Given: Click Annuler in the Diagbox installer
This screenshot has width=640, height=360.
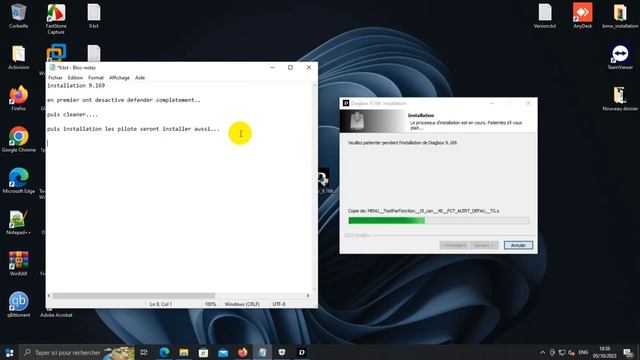Looking at the screenshot, I should coord(518,245).
